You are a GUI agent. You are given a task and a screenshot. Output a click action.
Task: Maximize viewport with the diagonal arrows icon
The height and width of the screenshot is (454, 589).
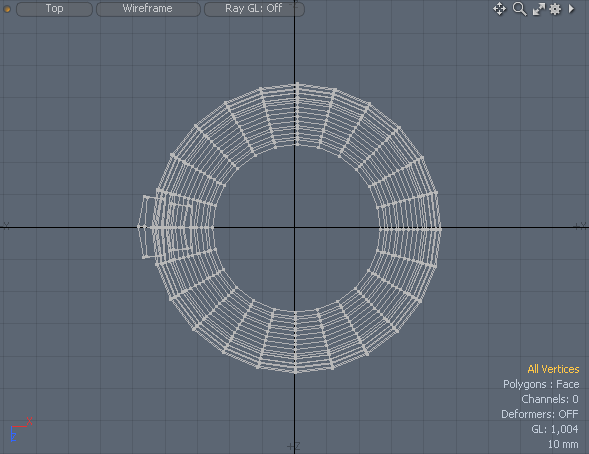pos(539,9)
